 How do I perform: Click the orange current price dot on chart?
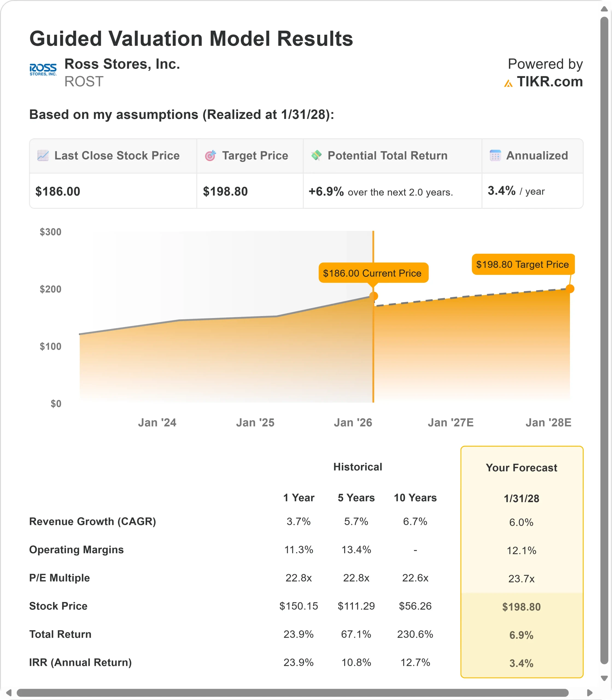374,296
